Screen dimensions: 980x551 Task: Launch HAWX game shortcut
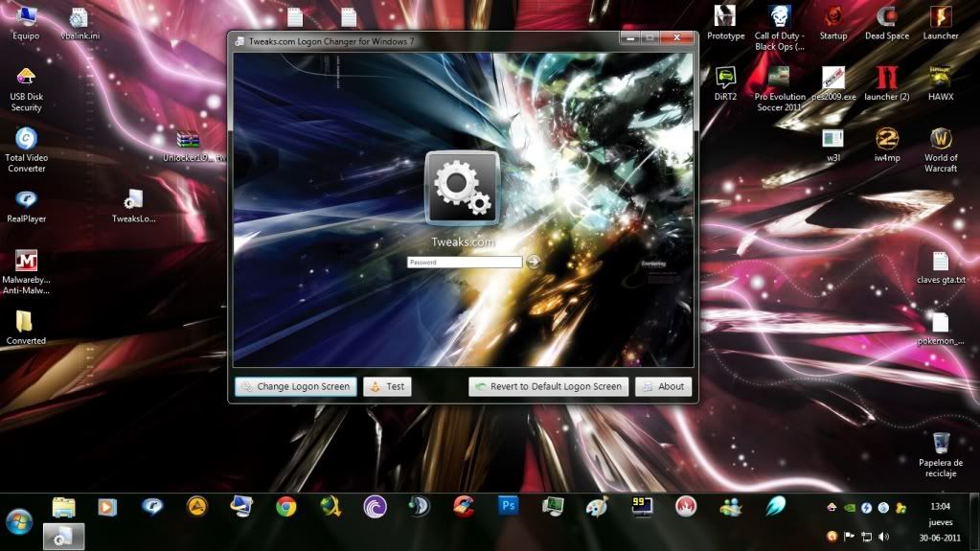point(941,83)
